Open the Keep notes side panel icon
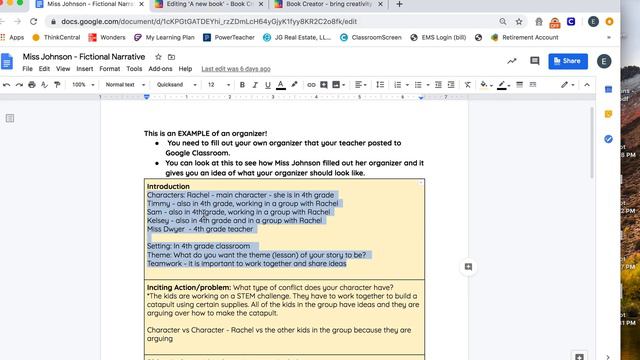The image size is (640, 360). (608, 114)
